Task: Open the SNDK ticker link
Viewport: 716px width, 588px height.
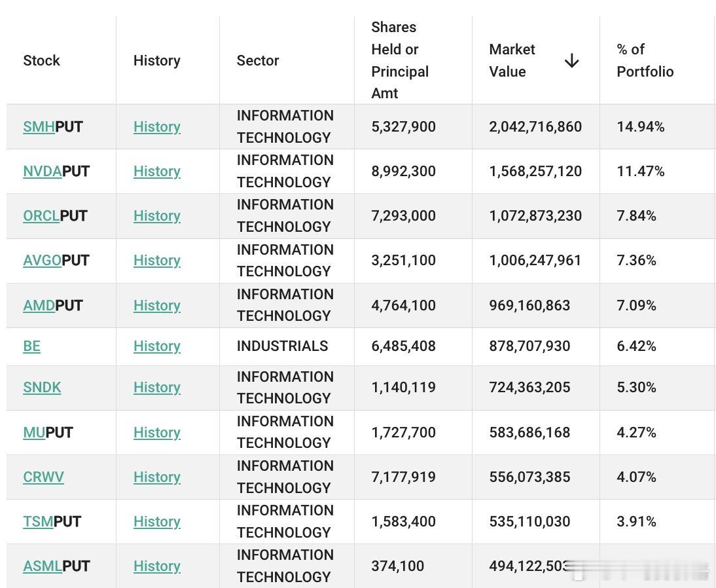Action: click(42, 388)
